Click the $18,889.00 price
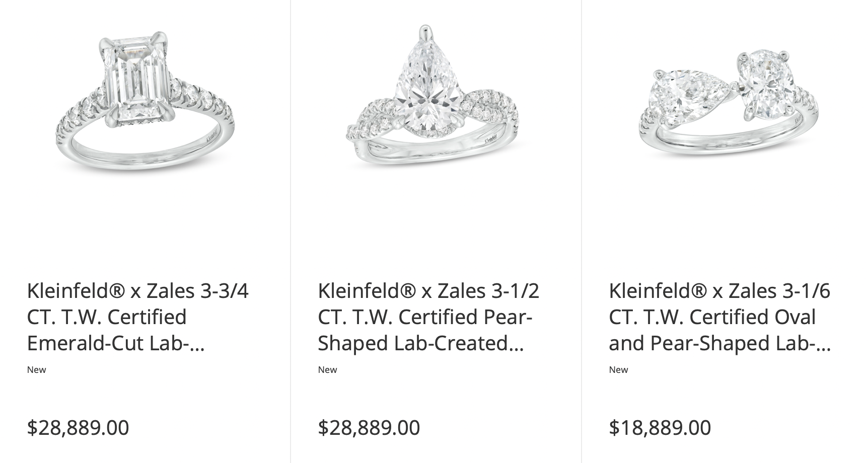 (x=660, y=428)
